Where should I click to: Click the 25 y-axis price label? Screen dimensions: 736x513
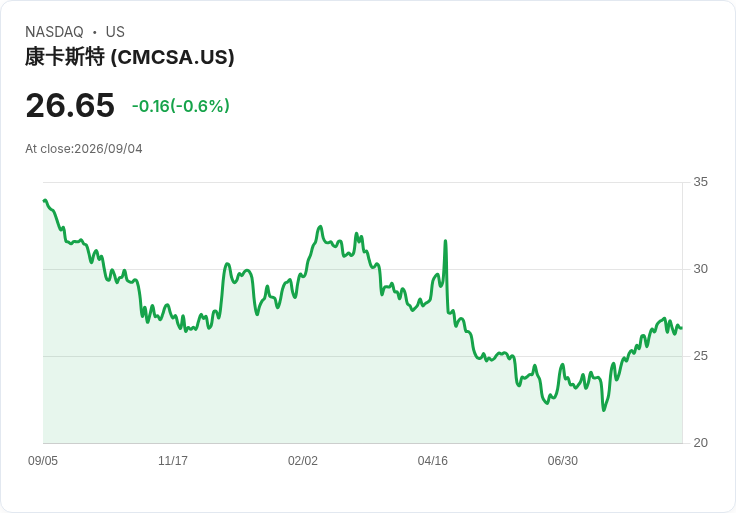700,356
